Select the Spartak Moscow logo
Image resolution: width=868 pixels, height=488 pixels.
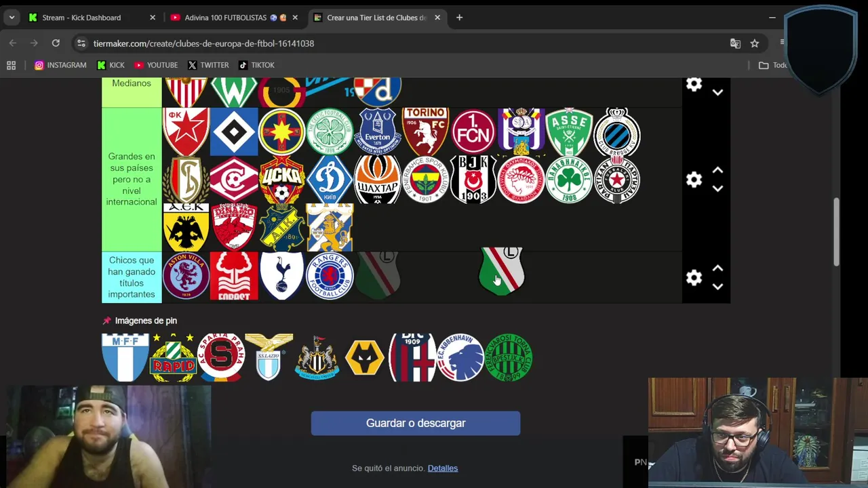tap(234, 180)
